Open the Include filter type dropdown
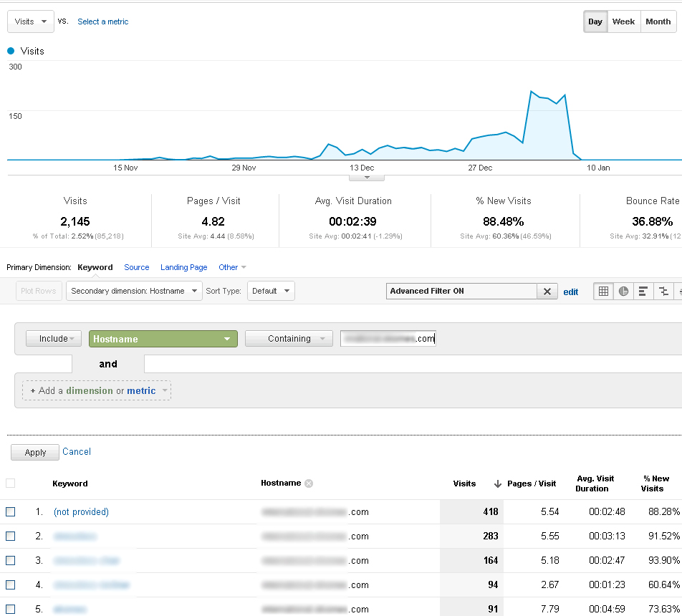This screenshot has width=682, height=616. (x=54, y=339)
